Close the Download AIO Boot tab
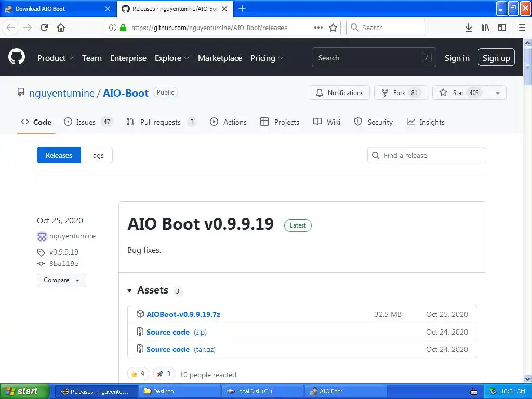The height and width of the screenshot is (399, 532). tap(108, 9)
